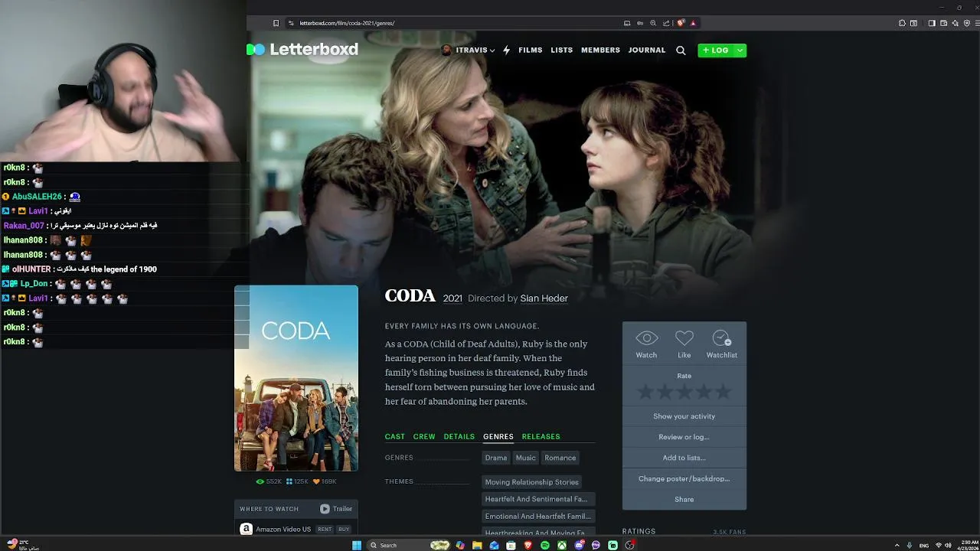The width and height of the screenshot is (980, 551).
Task: Switch to the DETAILS tab
Action: coord(459,436)
